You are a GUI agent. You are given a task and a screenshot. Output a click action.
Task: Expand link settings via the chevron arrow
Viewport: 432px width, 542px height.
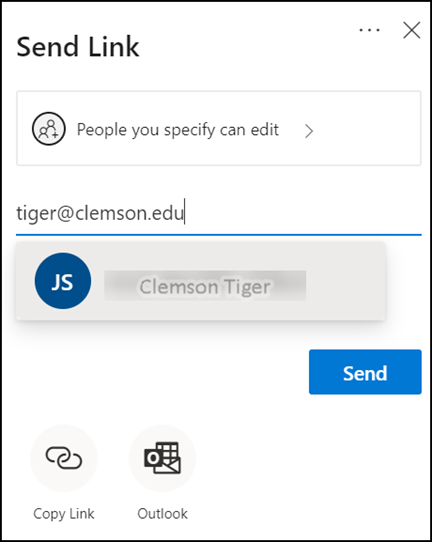click(x=309, y=131)
